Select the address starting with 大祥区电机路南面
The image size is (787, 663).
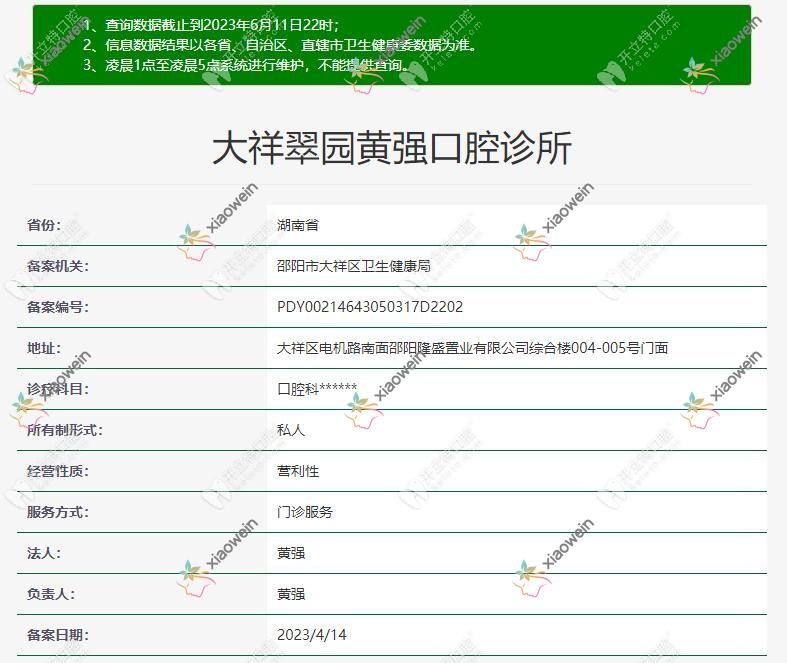coord(472,348)
